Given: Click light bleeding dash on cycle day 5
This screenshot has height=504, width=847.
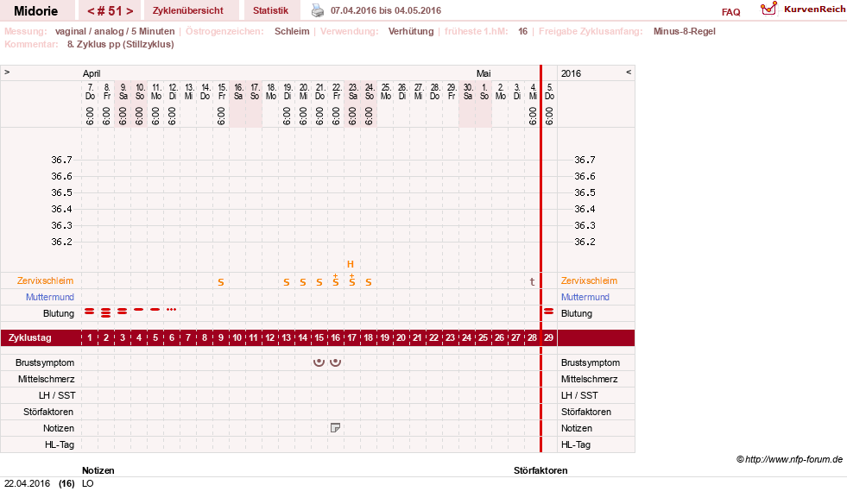Looking at the screenshot, I should coord(155,310).
